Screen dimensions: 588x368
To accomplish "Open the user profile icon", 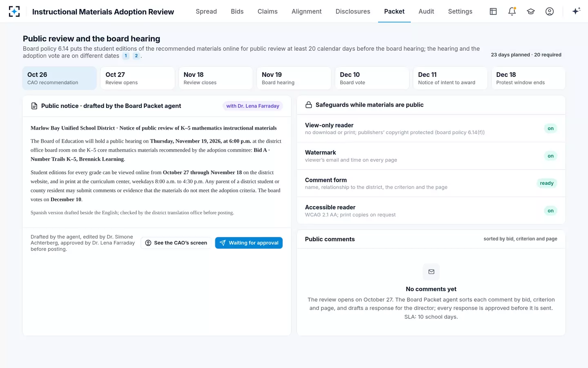I will coord(550,11).
